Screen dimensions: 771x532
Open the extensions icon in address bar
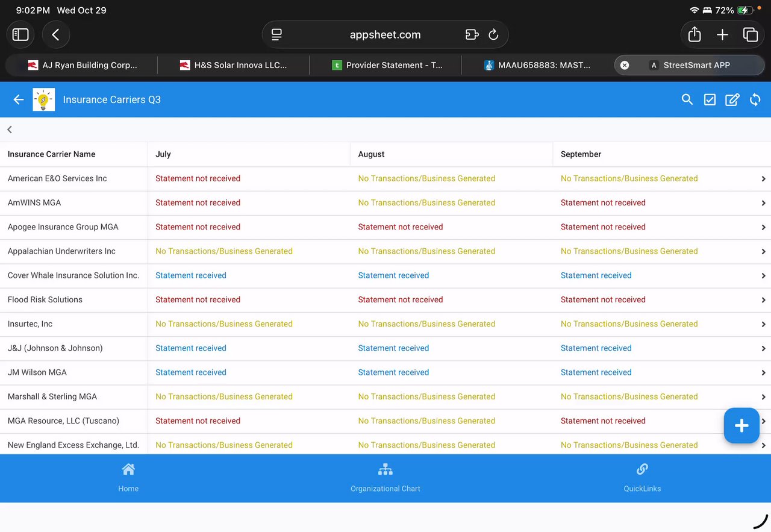click(x=472, y=34)
